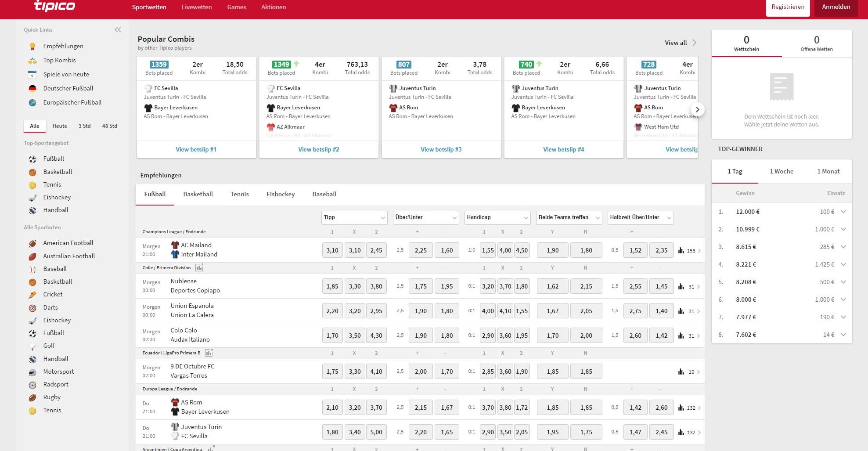Switch to Baseball tab in Empfehlungen
This screenshot has height=451, width=868.
[x=324, y=194]
